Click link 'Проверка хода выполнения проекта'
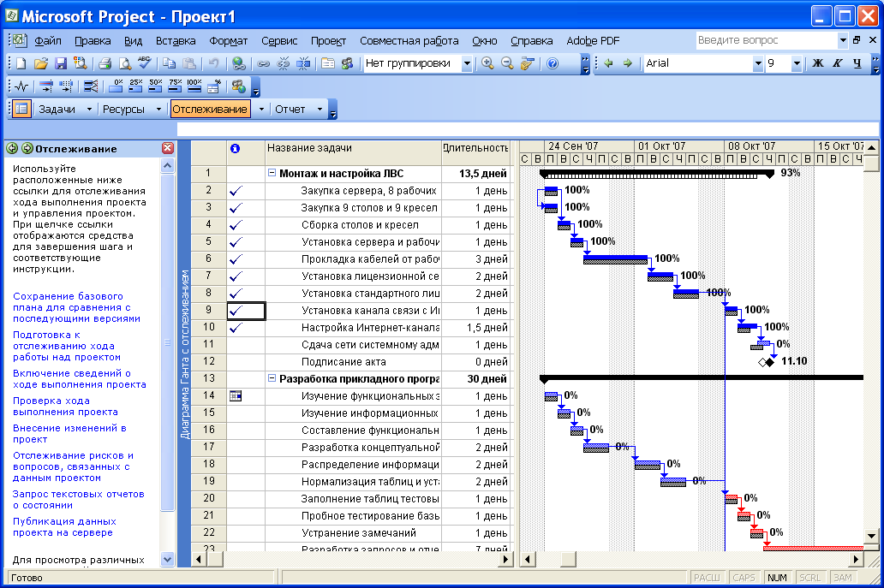This screenshot has height=588, width=884. tap(65, 406)
